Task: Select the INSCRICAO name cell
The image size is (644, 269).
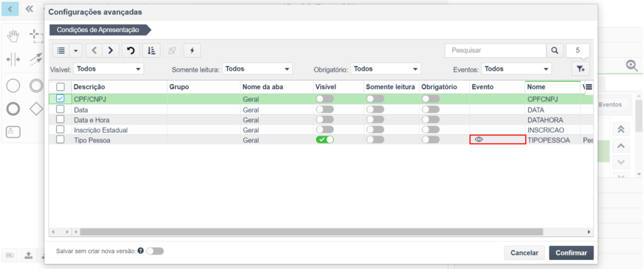Action: point(553,130)
